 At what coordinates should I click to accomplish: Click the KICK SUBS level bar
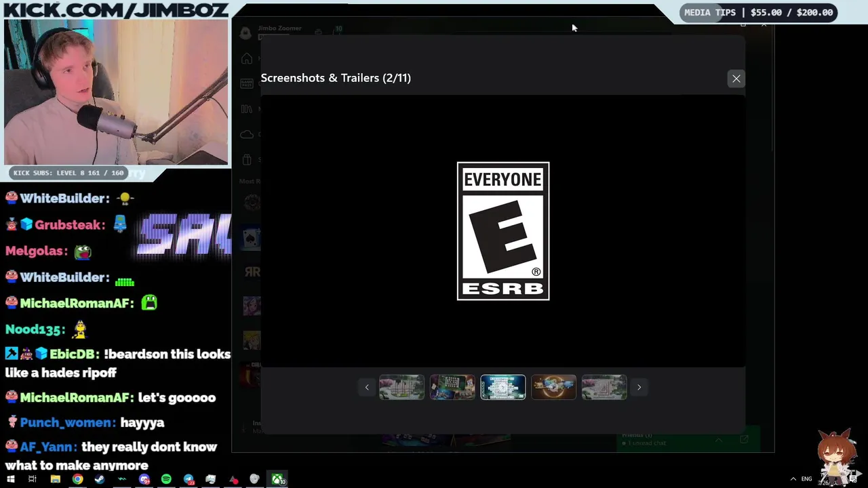[68, 173]
